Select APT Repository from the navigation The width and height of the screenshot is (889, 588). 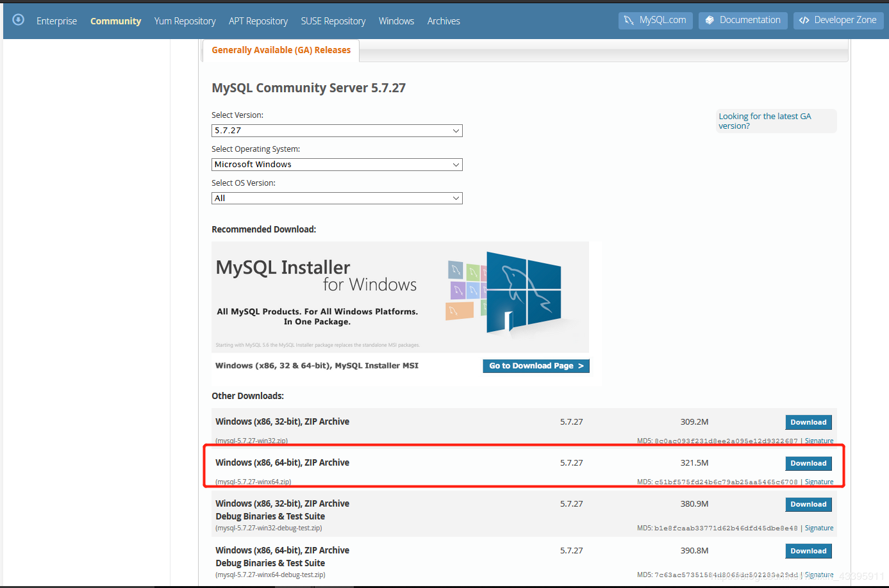[258, 20]
